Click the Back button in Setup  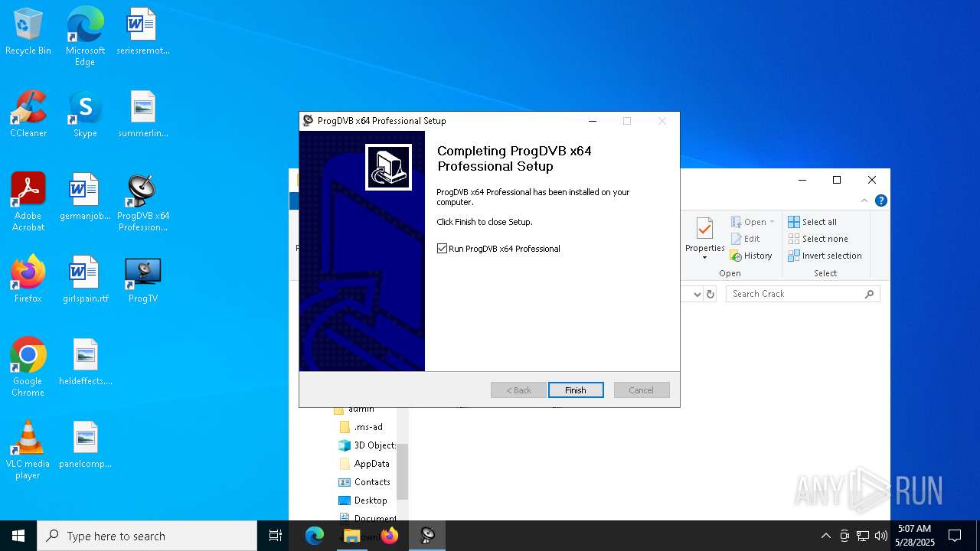(518, 390)
